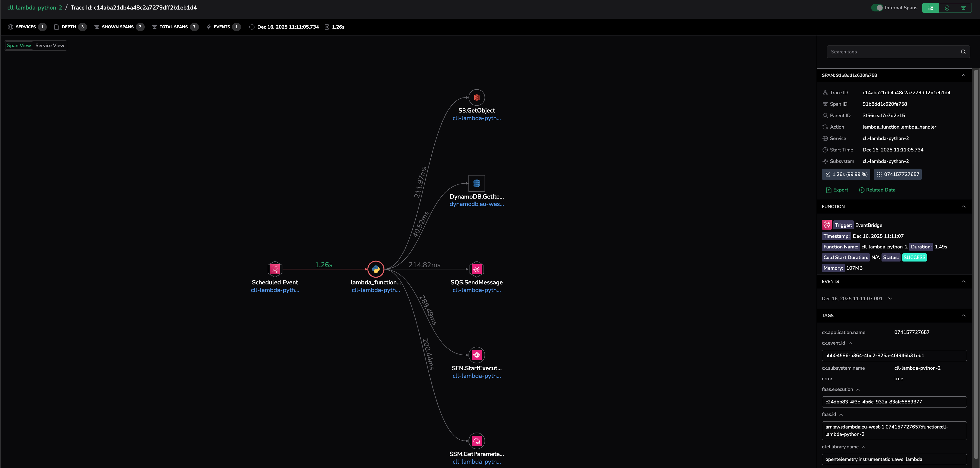Select the DynamoDB.GetItem span node
980x468 pixels.
[x=476, y=184]
